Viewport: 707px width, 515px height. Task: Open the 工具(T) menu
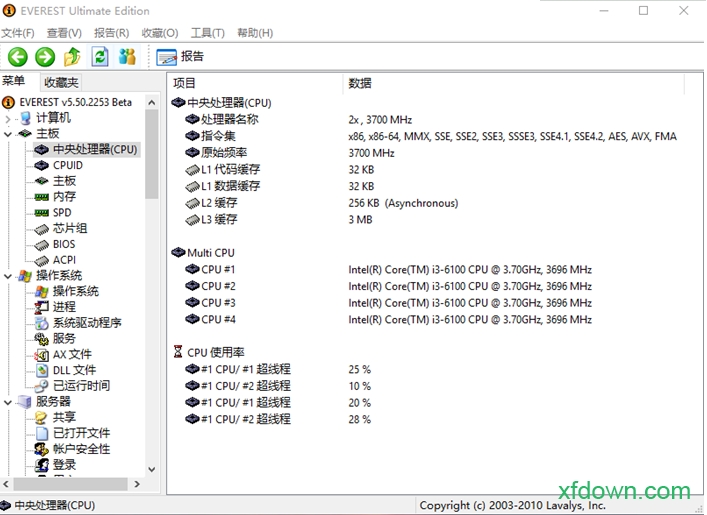tap(207, 33)
